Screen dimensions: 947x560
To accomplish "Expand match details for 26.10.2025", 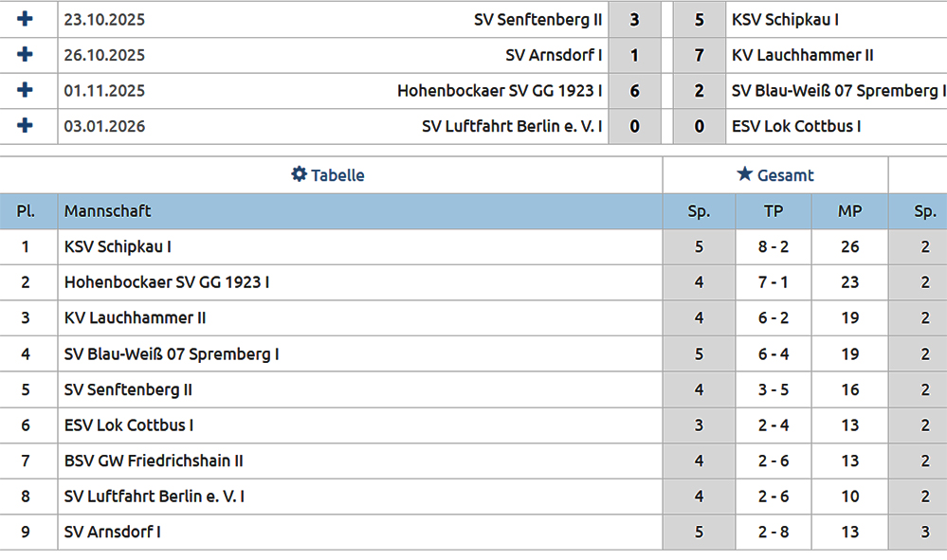I will (25, 55).
